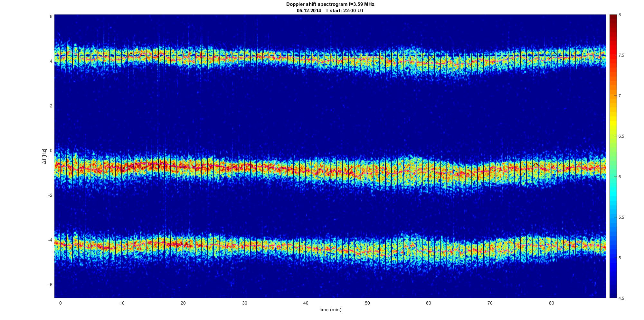
Task: Click colorbar tick label '4.5'
Action: click(621, 298)
